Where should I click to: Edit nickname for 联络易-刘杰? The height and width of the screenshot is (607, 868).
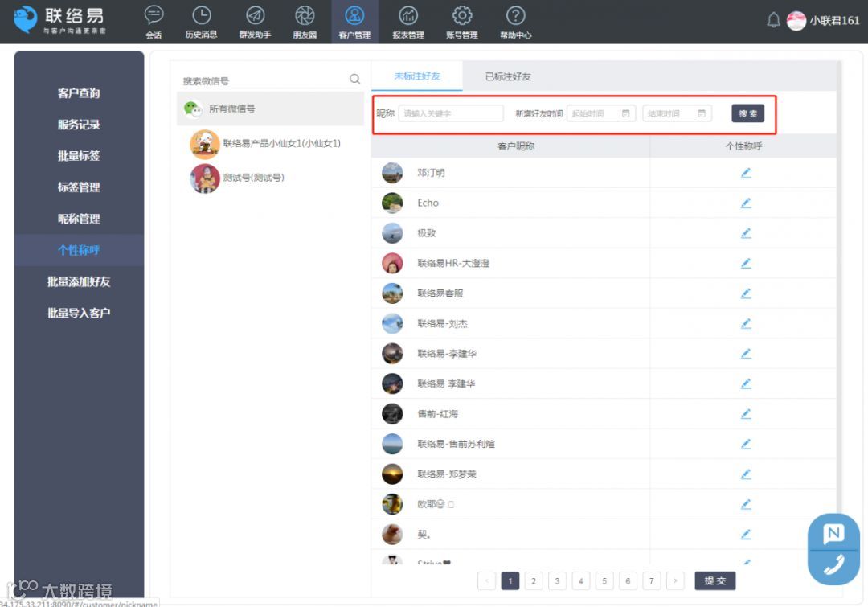746,323
